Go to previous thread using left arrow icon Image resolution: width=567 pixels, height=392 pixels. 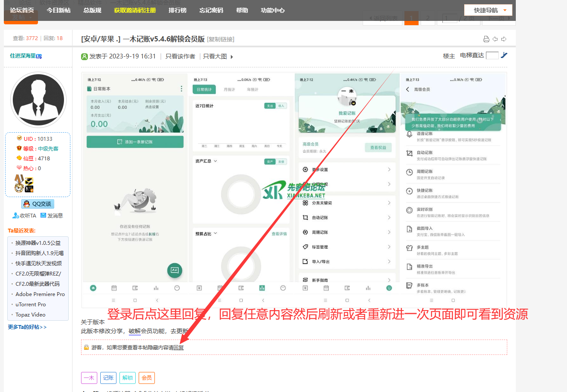[x=495, y=39]
